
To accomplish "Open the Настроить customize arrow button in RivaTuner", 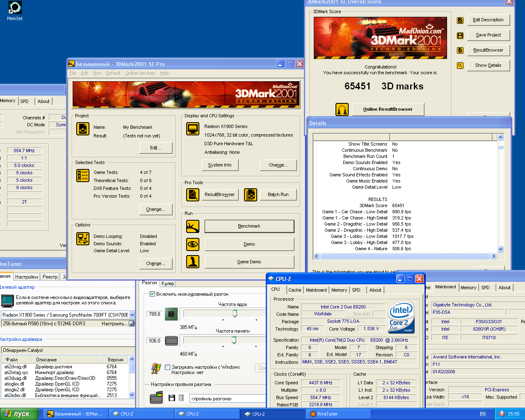I will [x=132, y=324].
